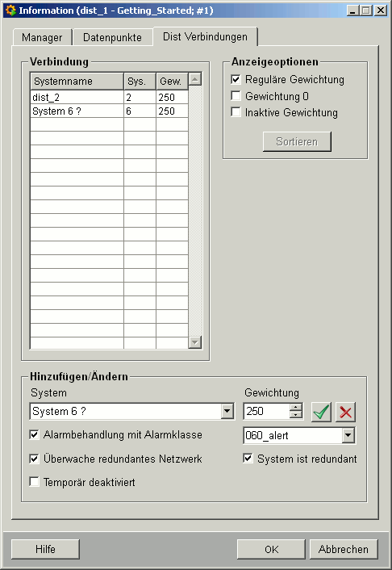Confirm entry with the green checkmark icon
392x570 pixels.
coord(321,412)
